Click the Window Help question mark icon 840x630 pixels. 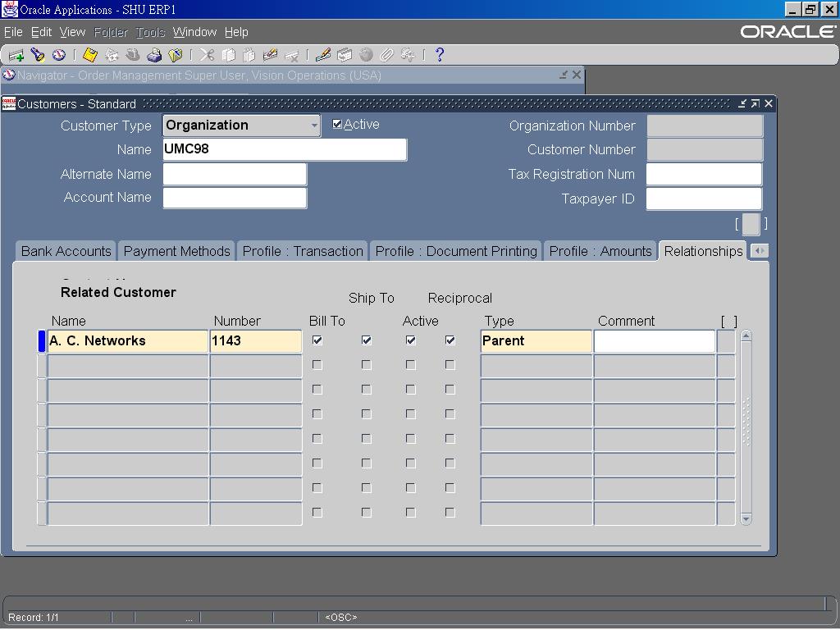440,55
